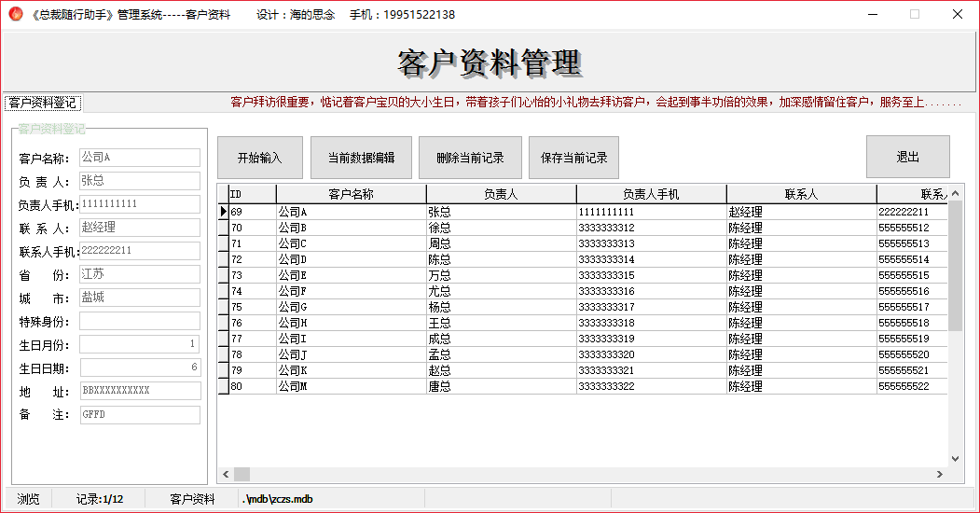
Task: Click the 徐总 cell
Action: (x=502, y=228)
